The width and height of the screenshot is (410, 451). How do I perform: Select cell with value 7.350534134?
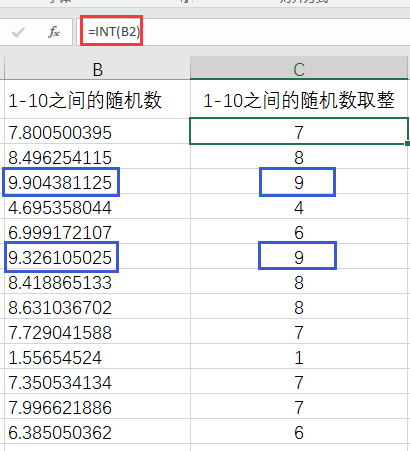click(x=97, y=382)
